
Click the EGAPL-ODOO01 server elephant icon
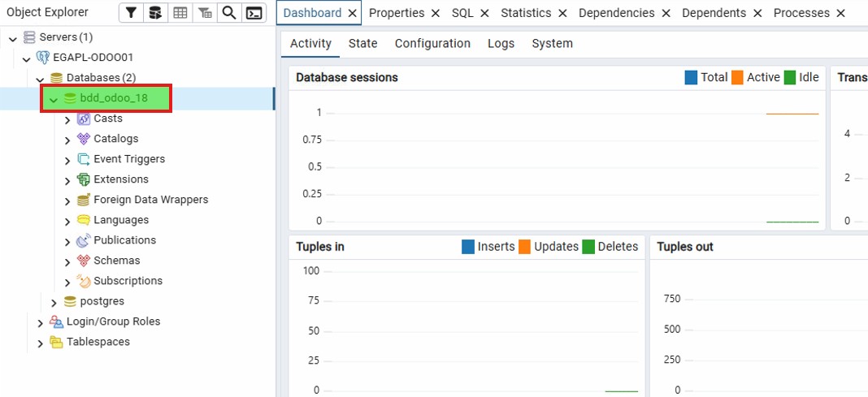[x=42, y=58]
